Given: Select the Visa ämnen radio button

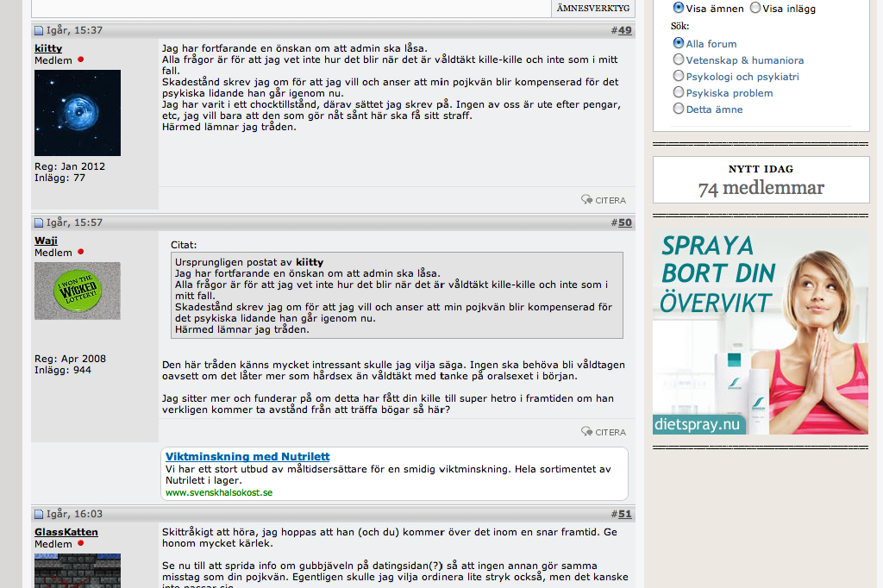Looking at the screenshot, I should pyautogui.click(x=679, y=8).
